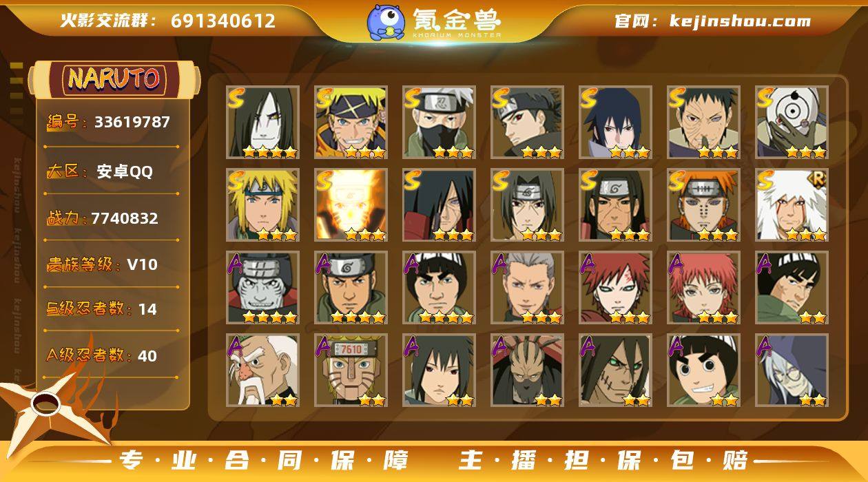Click the Orochimaru S-rank four-star portrait
The height and width of the screenshot is (482, 868).
(x=262, y=123)
